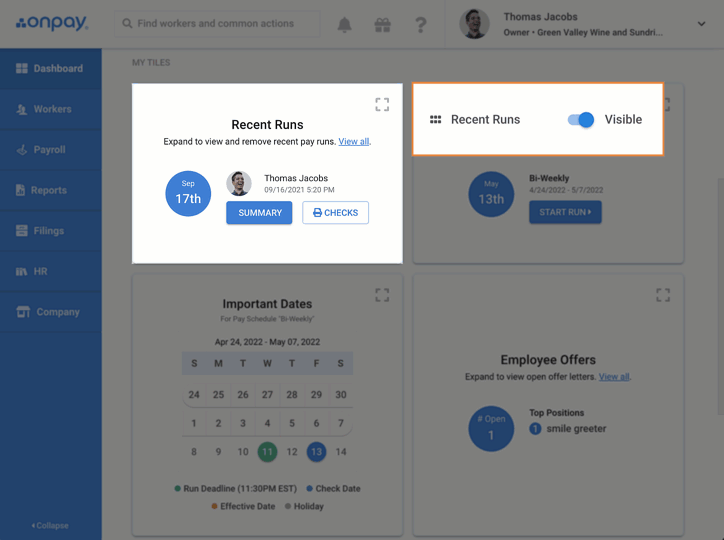Image resolution: width=724 pixels, height=540 pixels.
Task: Expand the Important Dates tile
Action: (382, 295)
